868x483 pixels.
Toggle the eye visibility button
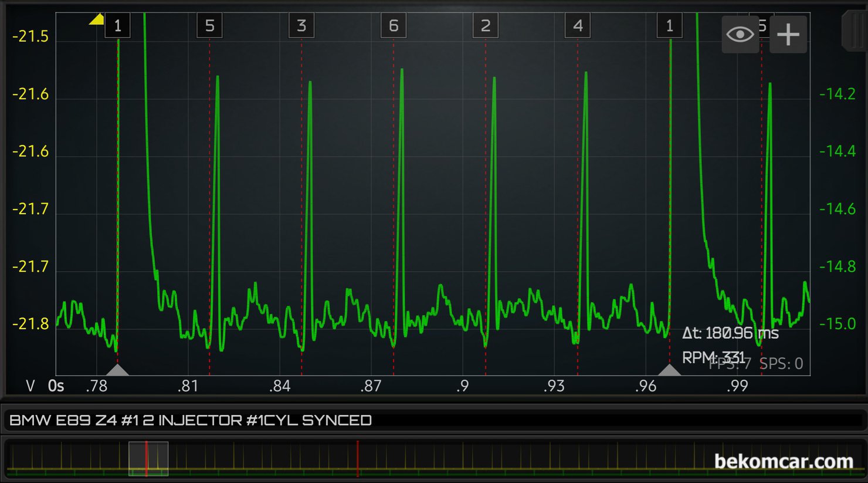[x=740, y=35]
